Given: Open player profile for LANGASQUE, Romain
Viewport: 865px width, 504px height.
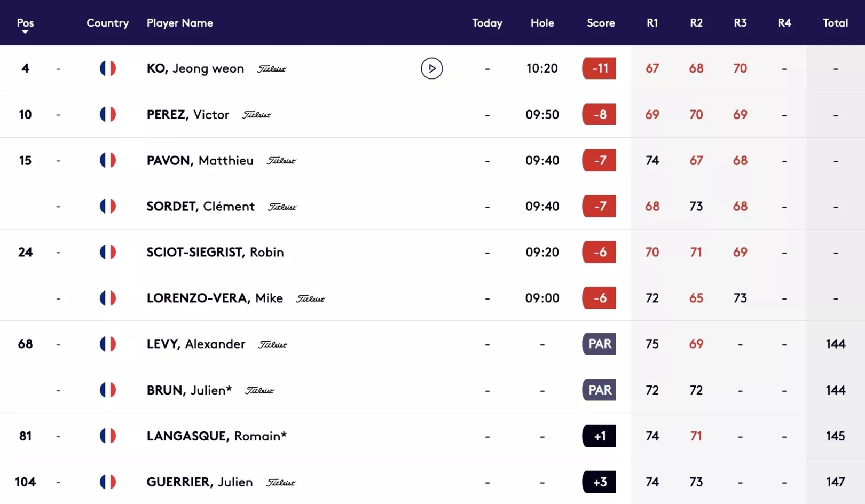Looking at the screenshot, I should 217,436.
